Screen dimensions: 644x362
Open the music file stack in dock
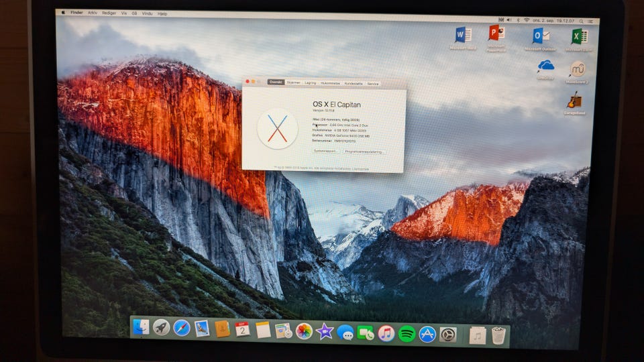(x=477, y=336)
